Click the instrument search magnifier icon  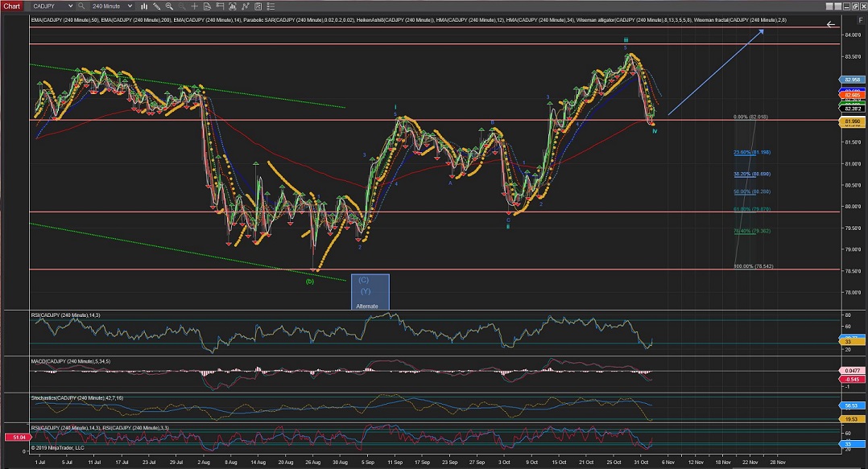(81, 6)
